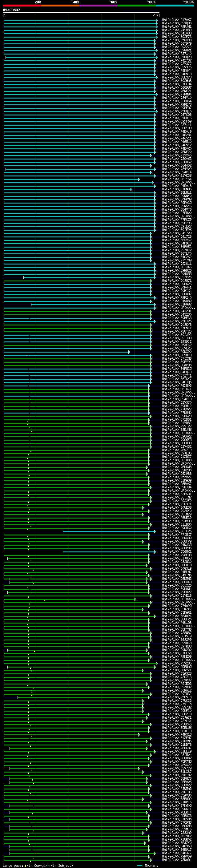The width and height of the screenshot is (197, 868).
Task: Select hit label UniRef100_P16016
Action: tap(176, 118)
